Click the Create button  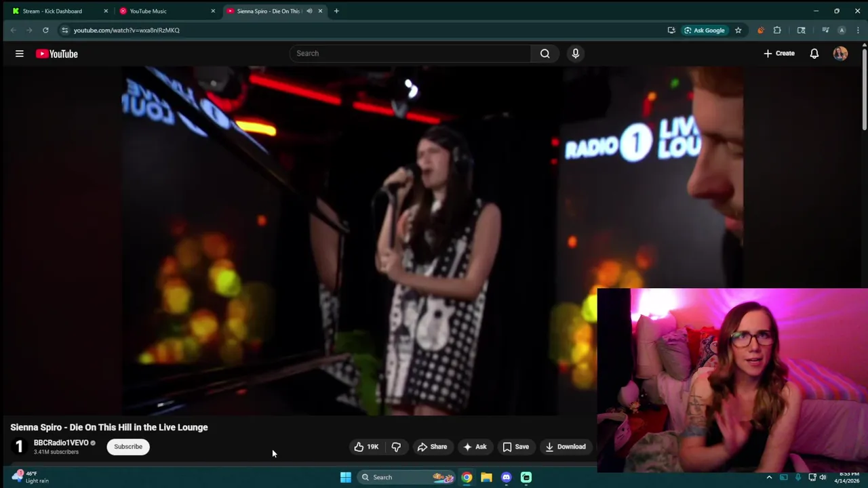click(x=779, y=54)
